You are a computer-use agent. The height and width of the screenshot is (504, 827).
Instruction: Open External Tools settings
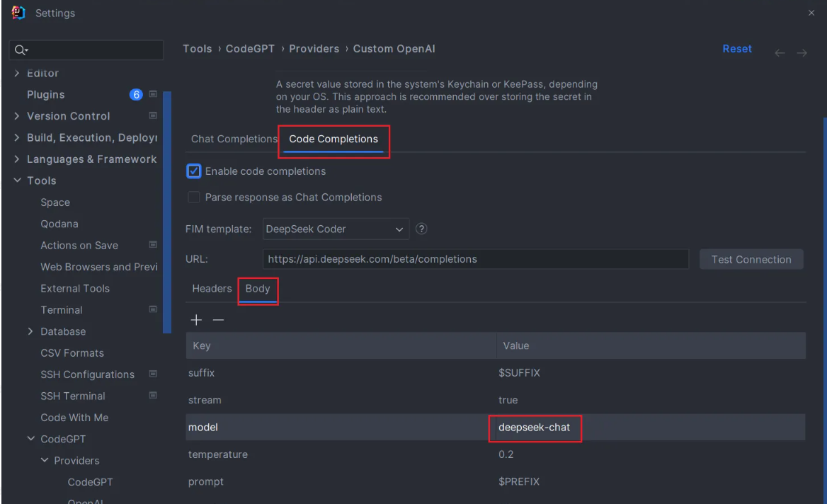click(x=75, y=288)
